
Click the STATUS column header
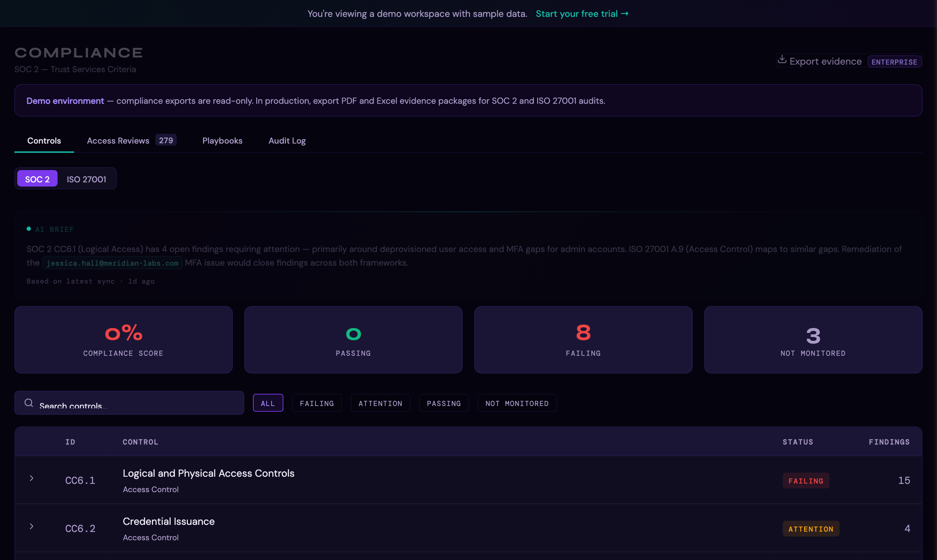point(798,442)
